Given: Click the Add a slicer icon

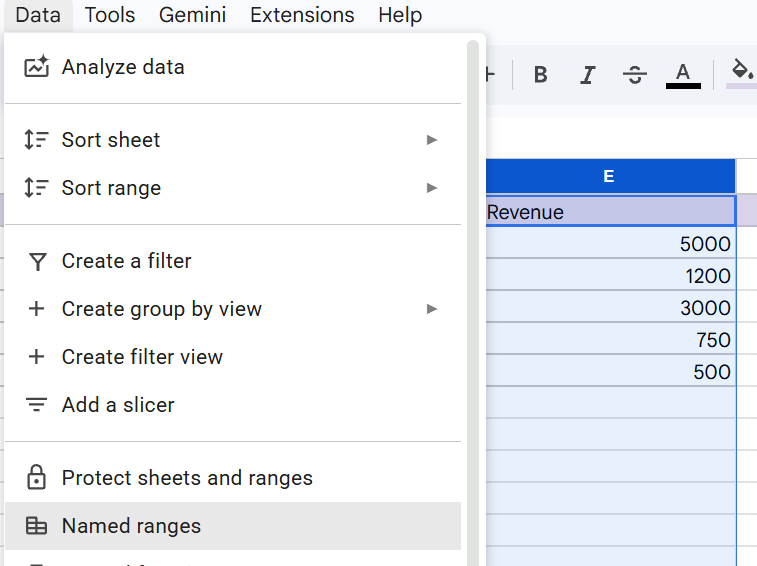Looking at the screenshot, I should tap(37, 405).
